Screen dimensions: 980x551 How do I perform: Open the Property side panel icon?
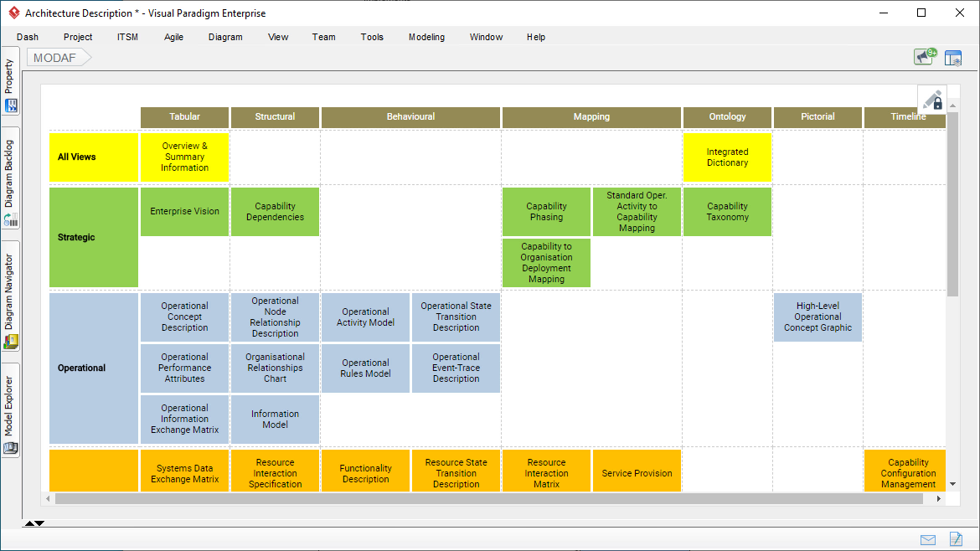click(x=11, y=106)
